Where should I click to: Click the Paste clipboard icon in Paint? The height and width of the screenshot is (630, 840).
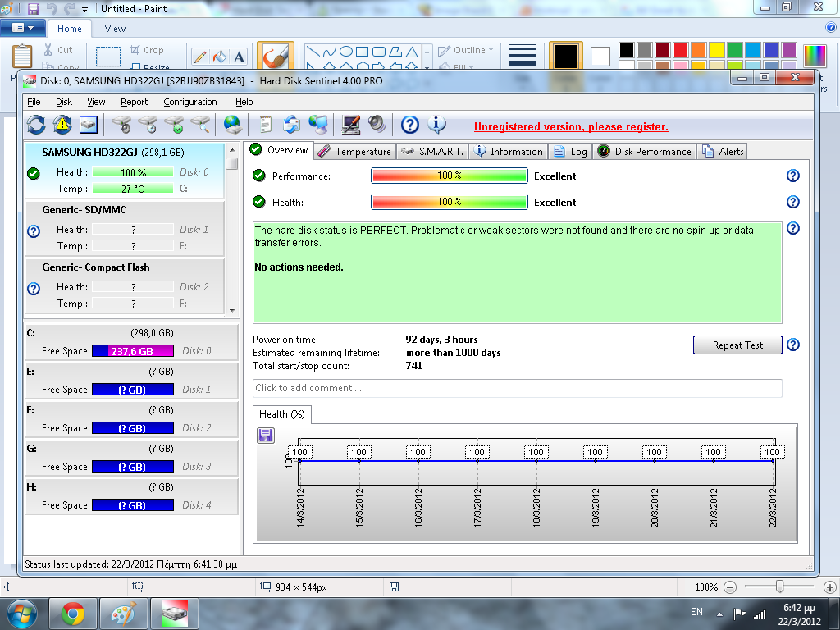click(x=22, y=55)
